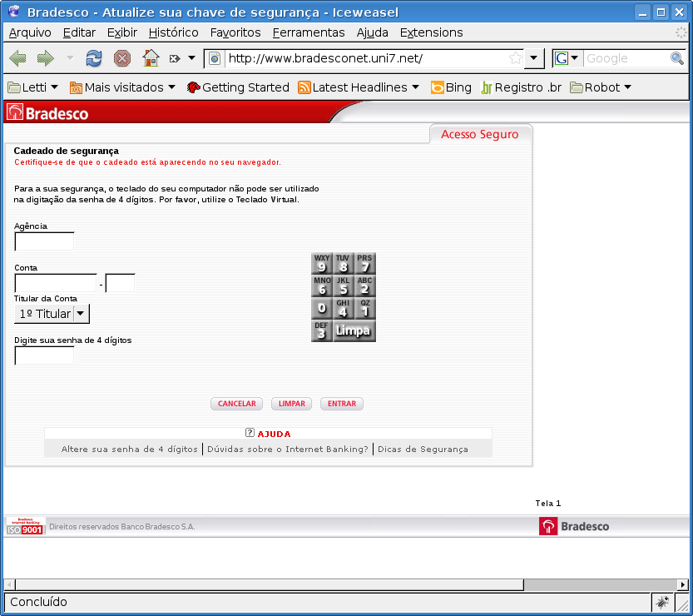The width and height of the screenshot is (693, 616).
Task: Click the site identity icon in the address bar
Action: (215, 58)
